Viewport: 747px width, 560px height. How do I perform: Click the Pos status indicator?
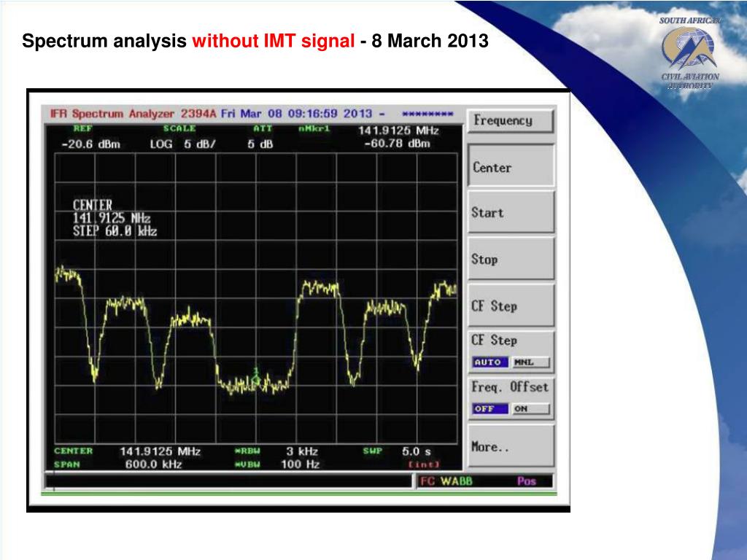tap(527, 481)
